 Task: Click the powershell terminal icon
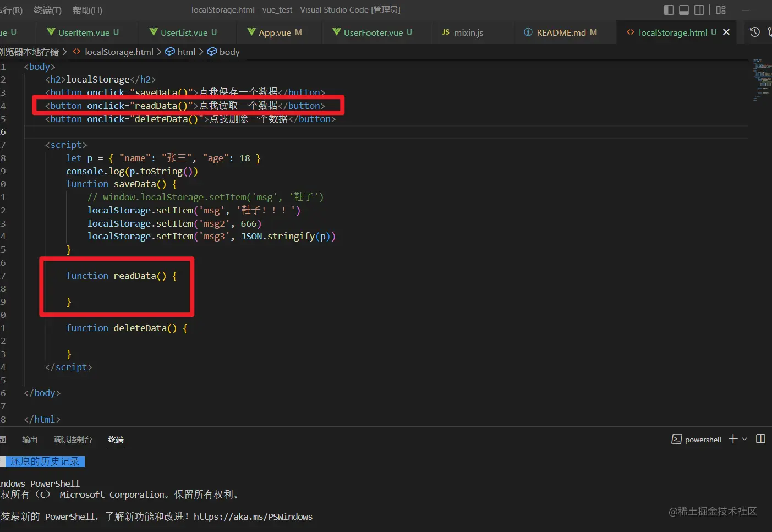pos(677,439)
